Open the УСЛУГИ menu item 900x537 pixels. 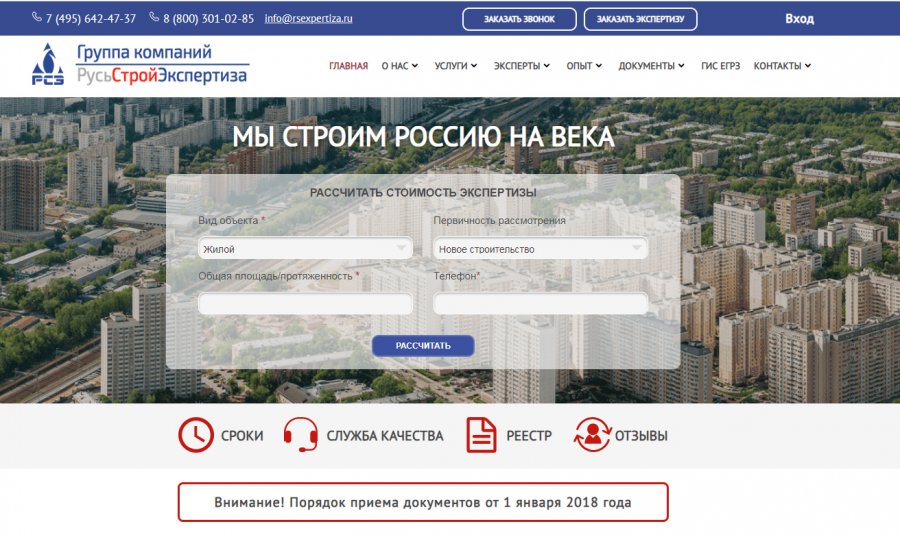point(451,66)
